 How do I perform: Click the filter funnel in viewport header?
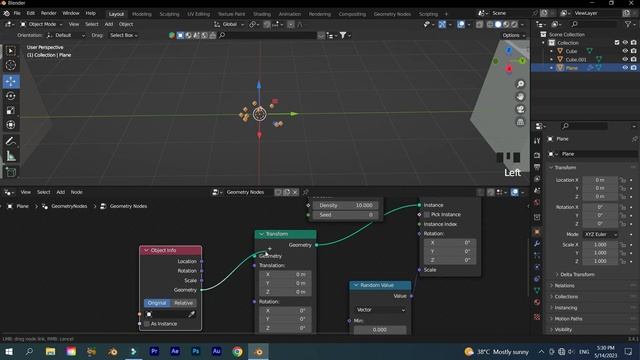343,36
